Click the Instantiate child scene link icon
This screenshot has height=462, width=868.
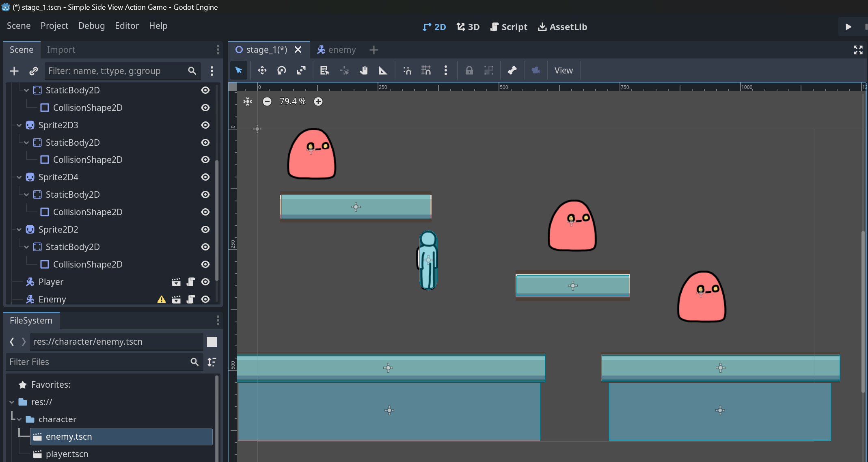click(x=34, y=71)
